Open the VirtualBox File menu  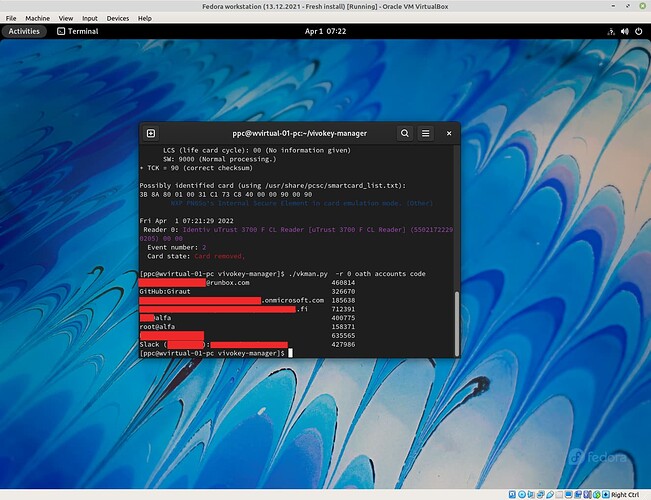[x=11, y=18]
